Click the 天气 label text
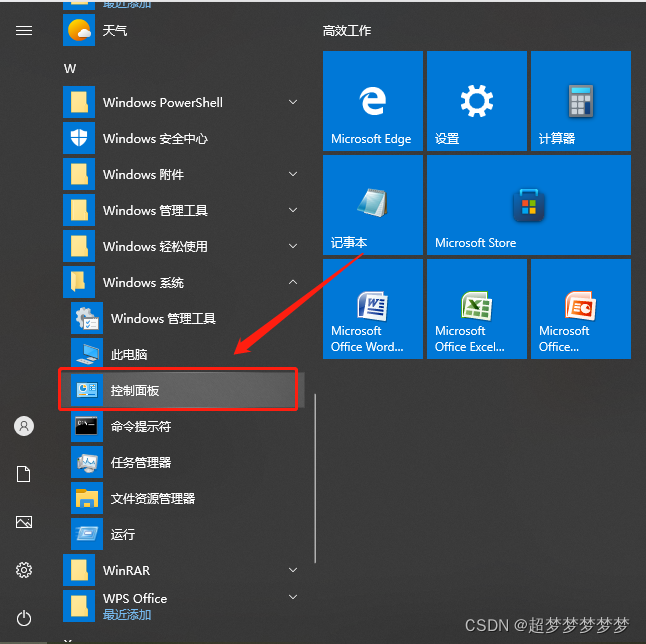 pos(115,30)
